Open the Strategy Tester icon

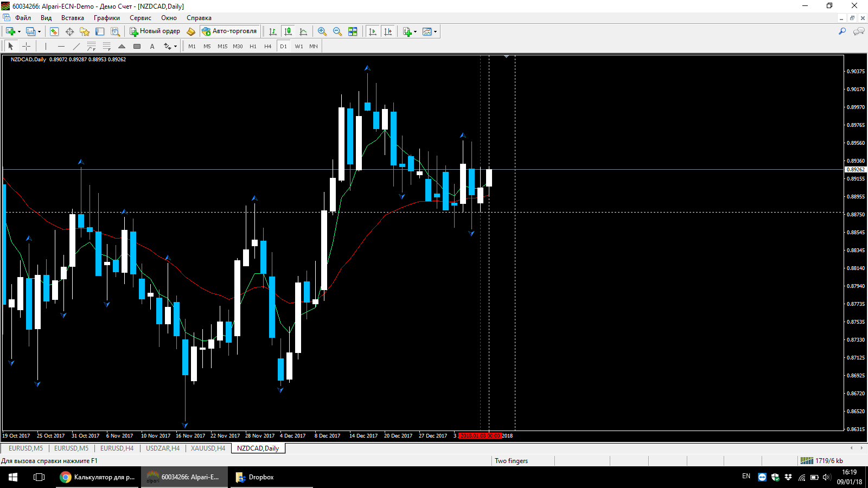(115, 31)
